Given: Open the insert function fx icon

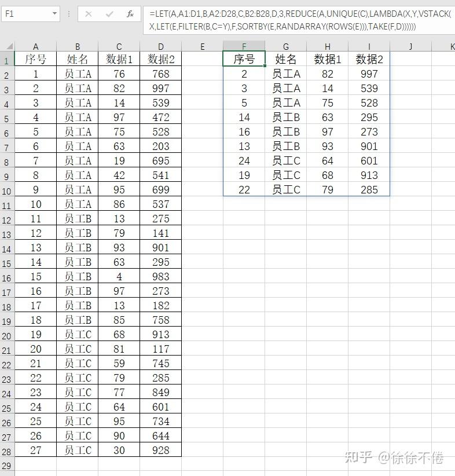Looking at the screenshot, I should [130, 14].
